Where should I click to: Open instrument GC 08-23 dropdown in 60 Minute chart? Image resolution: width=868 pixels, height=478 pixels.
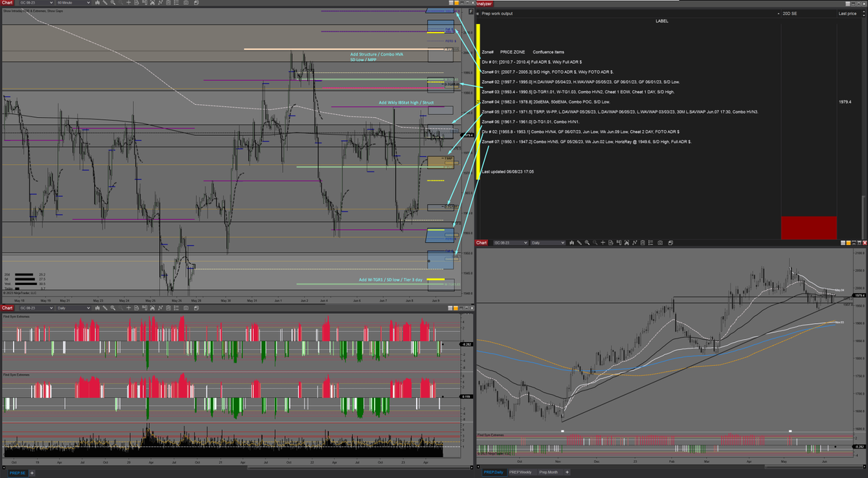[36, 4]
